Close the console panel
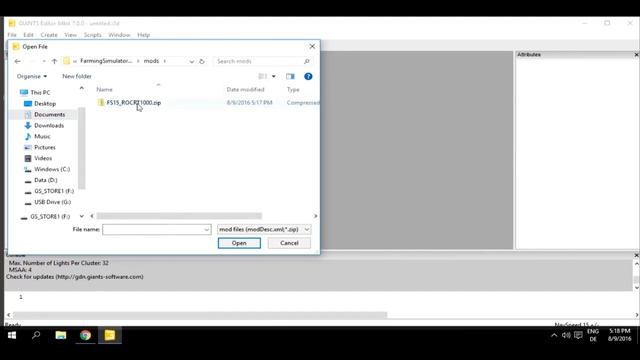This screenshot has width=640, height=360. (x=636, y=256)
